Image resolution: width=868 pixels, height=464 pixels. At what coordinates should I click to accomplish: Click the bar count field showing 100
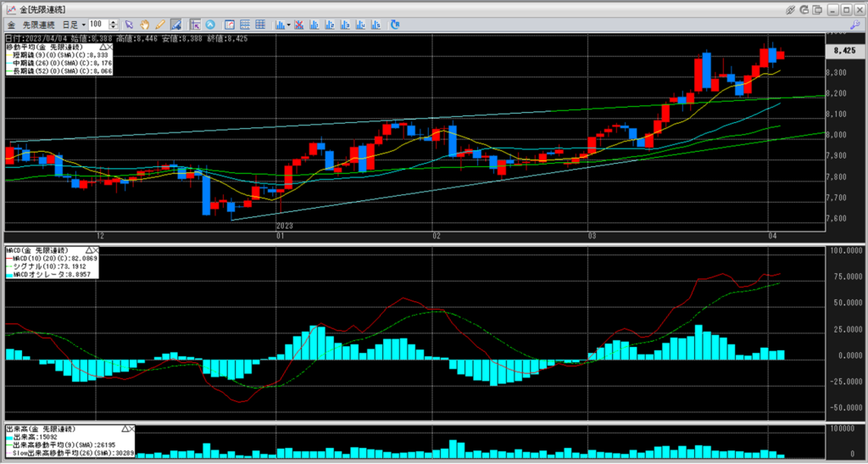97,24
